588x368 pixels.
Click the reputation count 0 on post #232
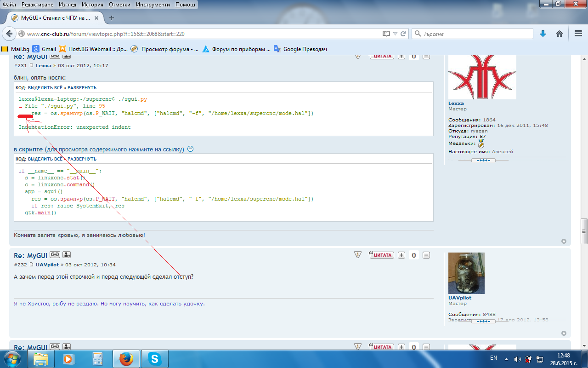tap(413, 255)
